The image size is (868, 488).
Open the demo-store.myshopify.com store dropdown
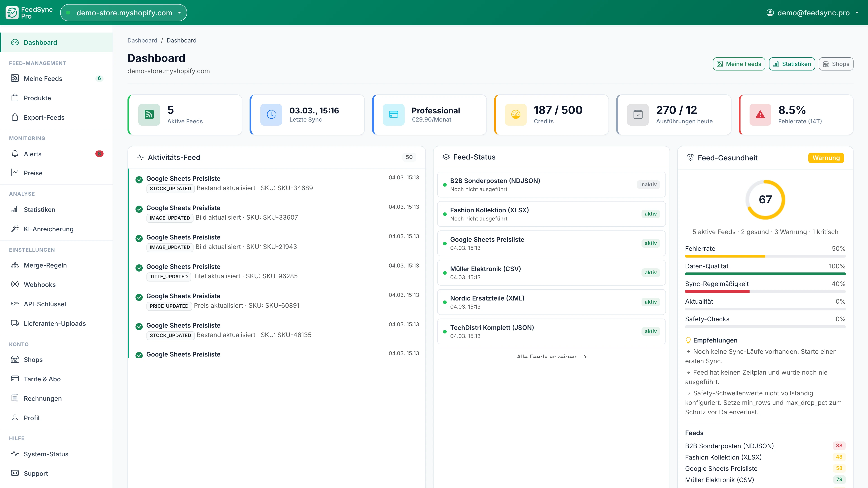[x=123, y=12]
